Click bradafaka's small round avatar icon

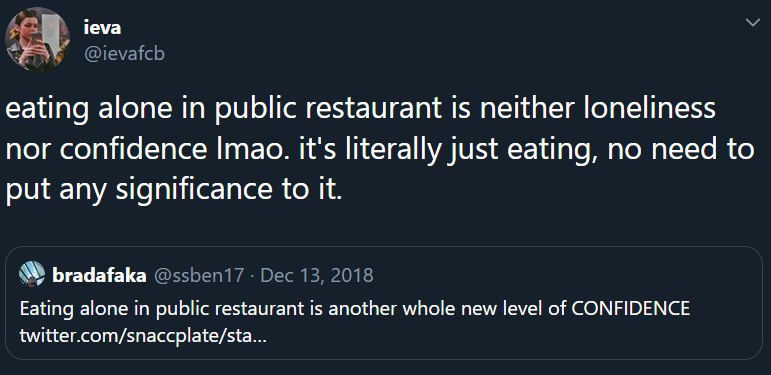tap(32, 274)
